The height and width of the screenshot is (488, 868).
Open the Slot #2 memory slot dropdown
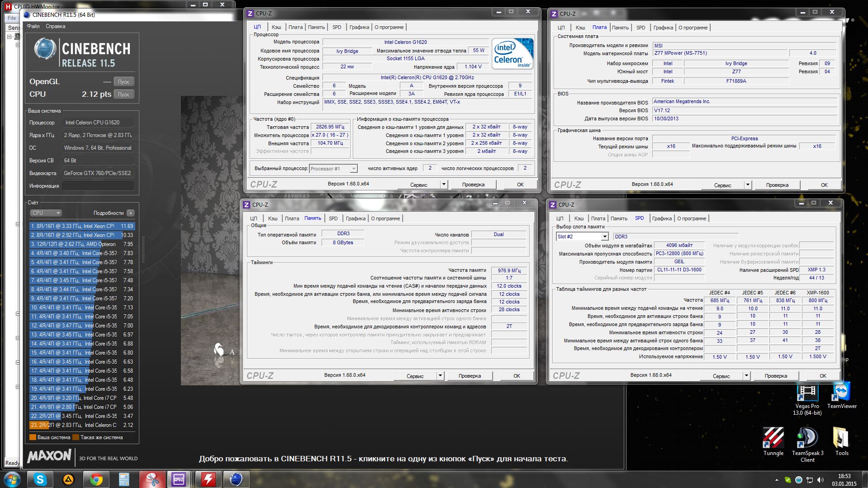coord(582,237)
